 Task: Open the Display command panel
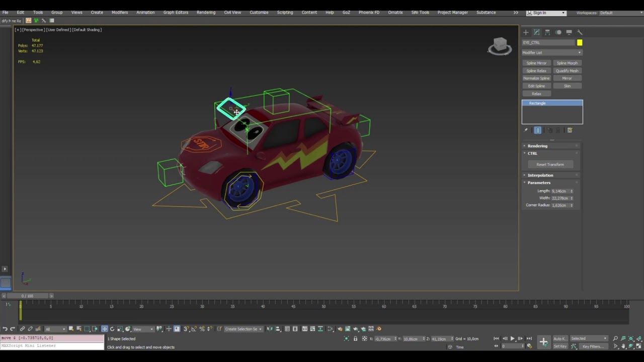click(x=569, y=32)
